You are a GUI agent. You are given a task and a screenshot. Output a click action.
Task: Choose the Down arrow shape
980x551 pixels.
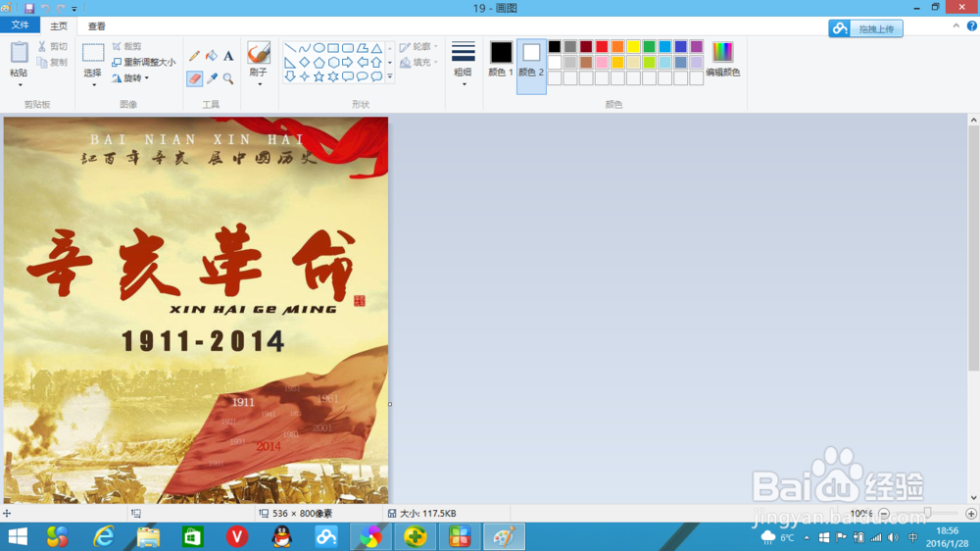coord(290,76)
